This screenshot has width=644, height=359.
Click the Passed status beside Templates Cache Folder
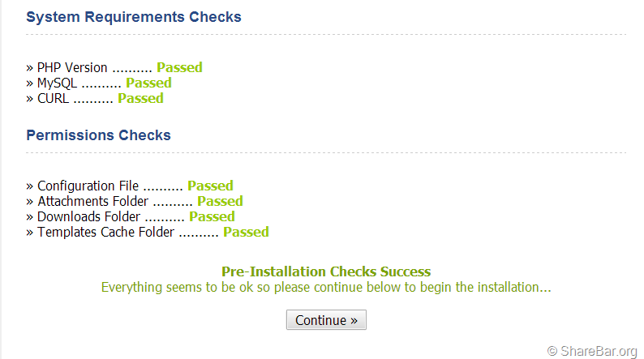click(x=246, y=233)
